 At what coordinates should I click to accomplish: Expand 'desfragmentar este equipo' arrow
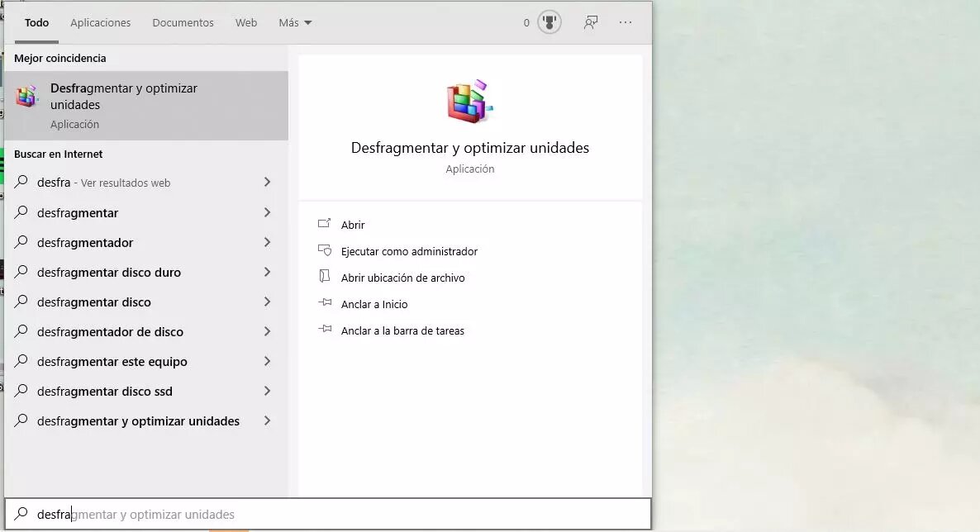pyautogui.click(x=267, y=361)
